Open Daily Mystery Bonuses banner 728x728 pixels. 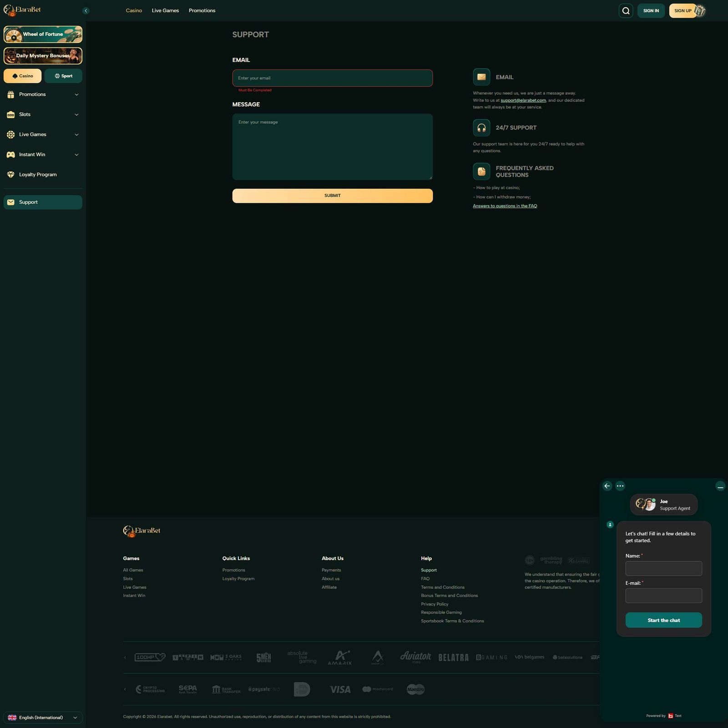tap(43, 56)
